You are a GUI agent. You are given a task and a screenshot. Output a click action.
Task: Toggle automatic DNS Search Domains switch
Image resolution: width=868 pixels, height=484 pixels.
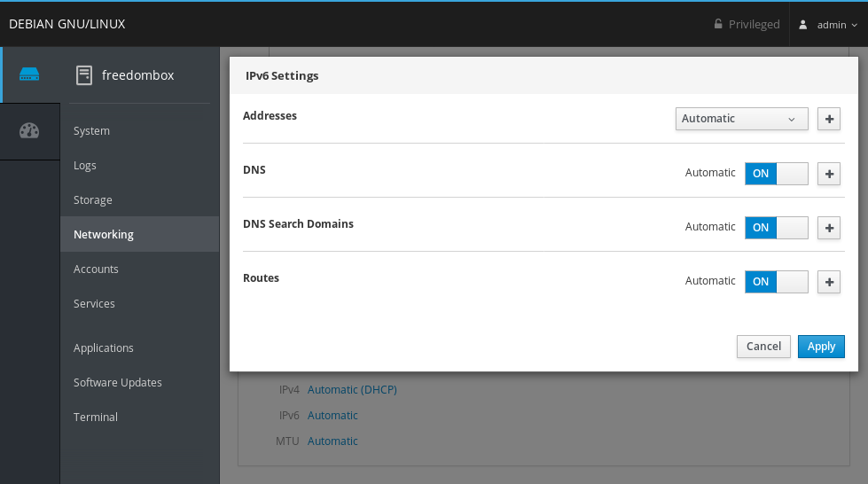[x=776, y=228]
